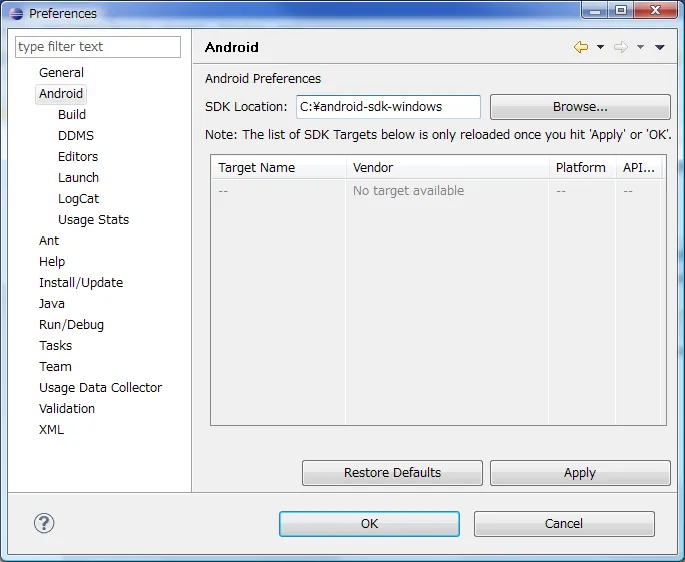
Task: Select LogCat in the preferences tree
Action: click(79, 198)
